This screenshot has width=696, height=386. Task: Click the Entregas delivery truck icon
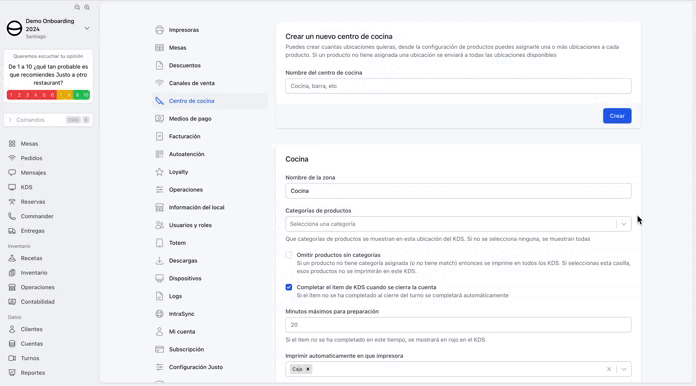[12, 231]
